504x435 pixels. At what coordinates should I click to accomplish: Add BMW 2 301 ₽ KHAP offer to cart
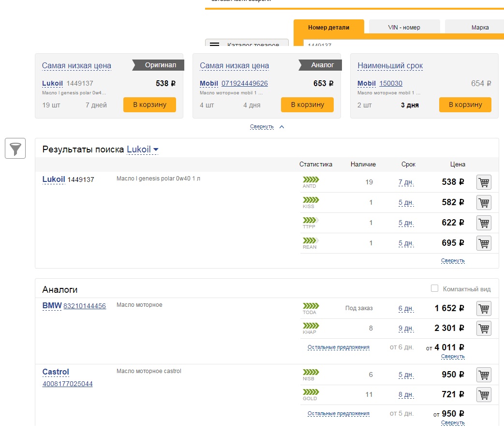(x=484, y=328)
